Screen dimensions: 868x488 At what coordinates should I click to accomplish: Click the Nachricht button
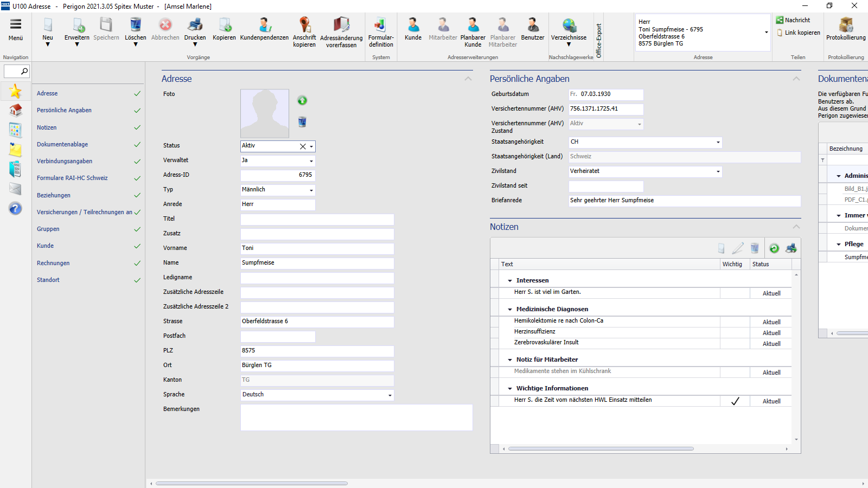pyautogui.click(x=793, y=20)
